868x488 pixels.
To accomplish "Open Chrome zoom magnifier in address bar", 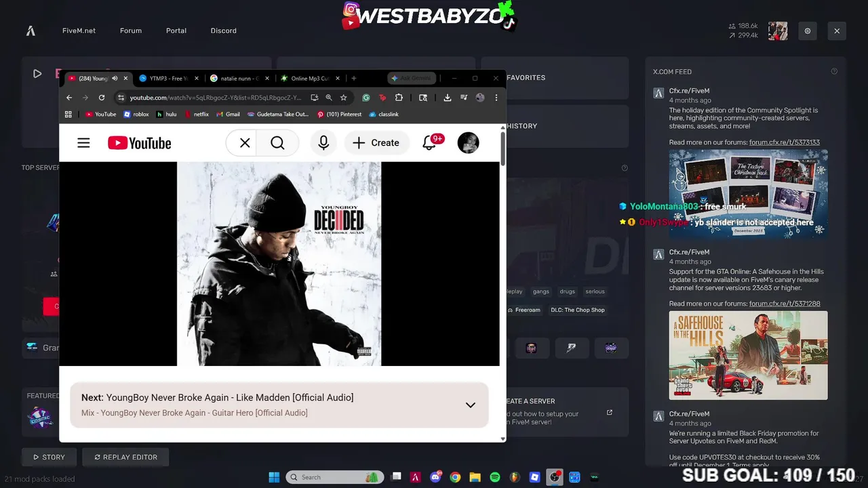I will [329, 98].
